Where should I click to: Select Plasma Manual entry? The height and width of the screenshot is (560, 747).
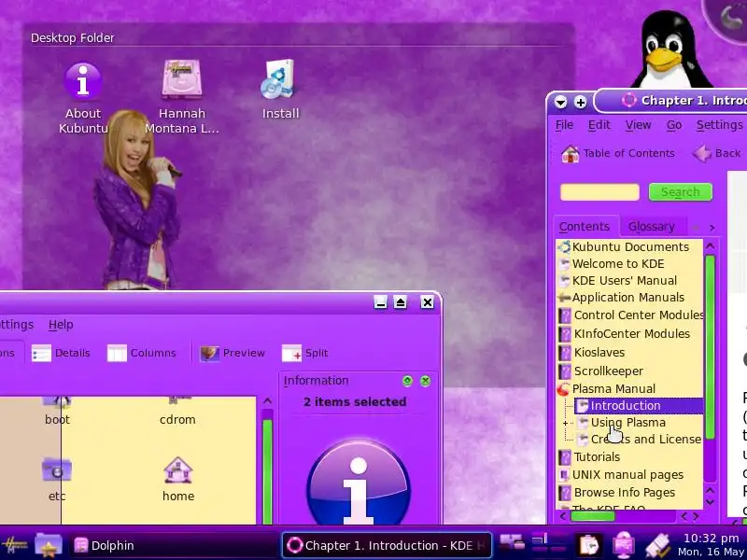click(x=613, y=388)
